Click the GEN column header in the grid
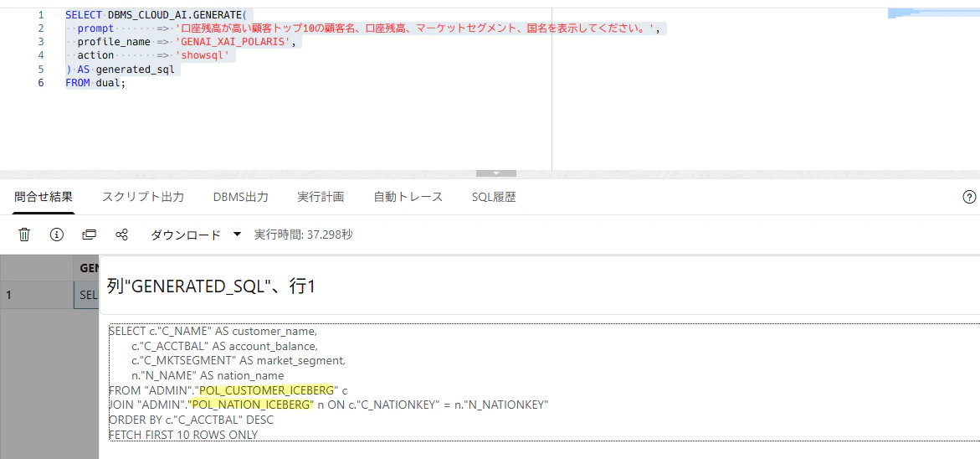Screen dimensions: 980x459 [86, 268]
